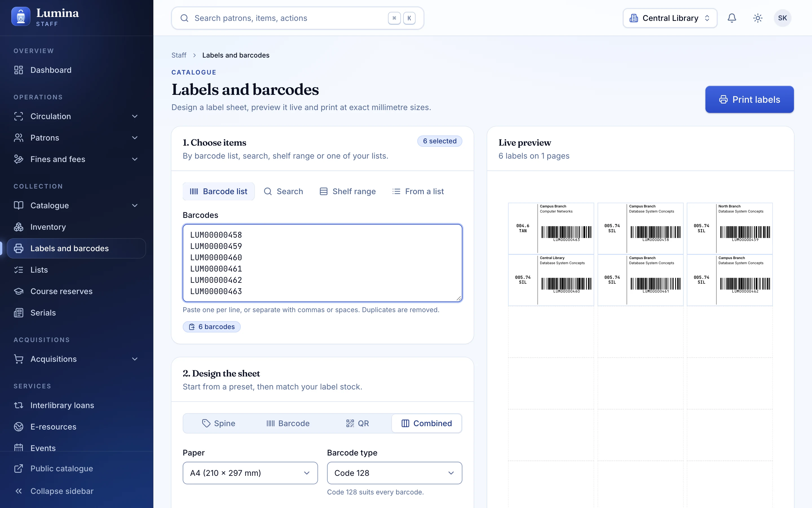Open the Barcode type dropdown

[394, 473]
